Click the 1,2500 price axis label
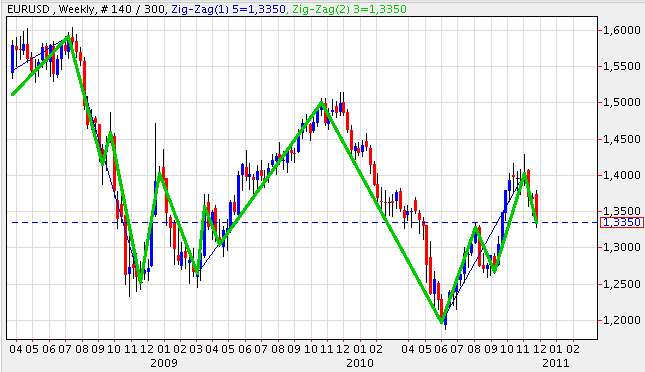 [622, 284]
